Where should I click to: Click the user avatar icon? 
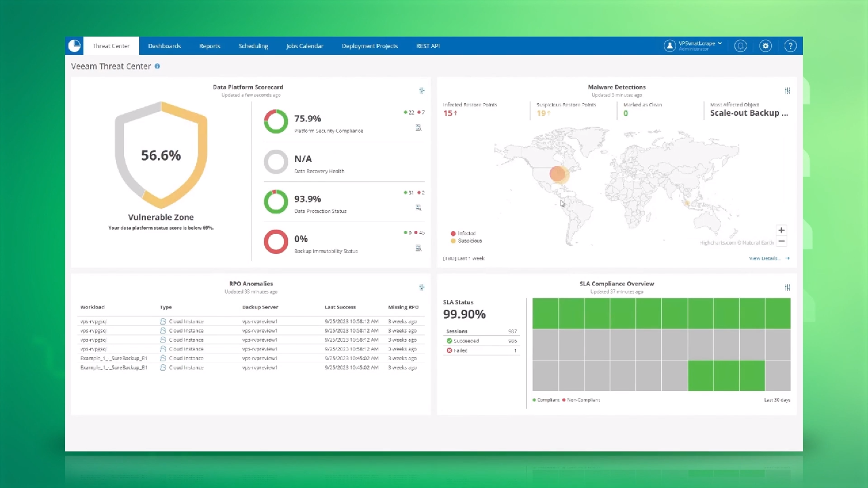670,46
